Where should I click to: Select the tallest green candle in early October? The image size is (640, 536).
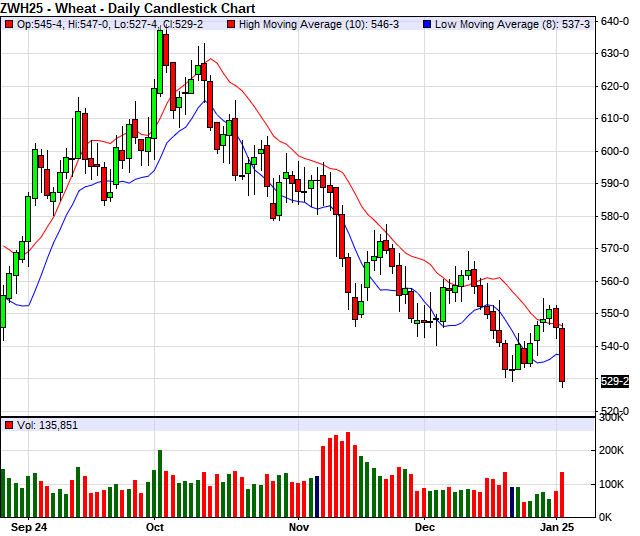pyautogui.click(x=160, y=62)
